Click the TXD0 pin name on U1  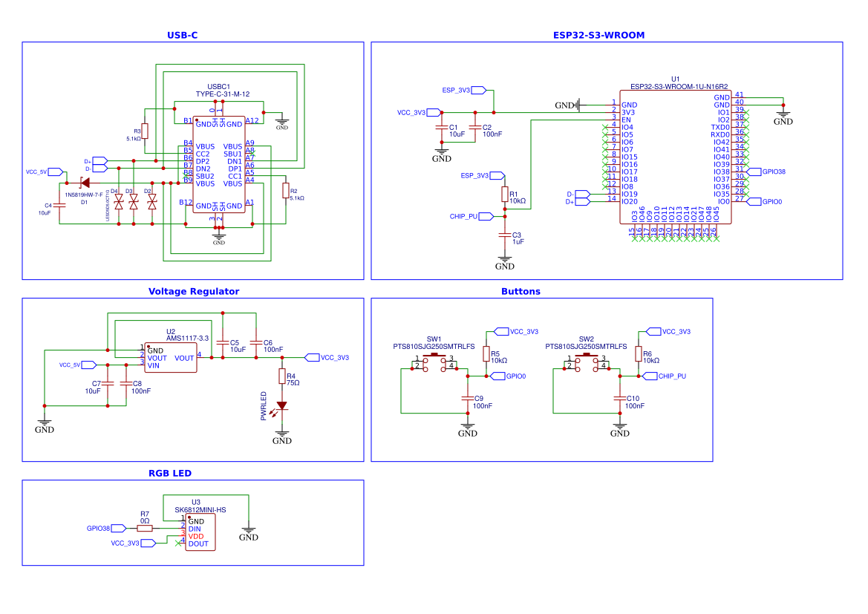720,128
